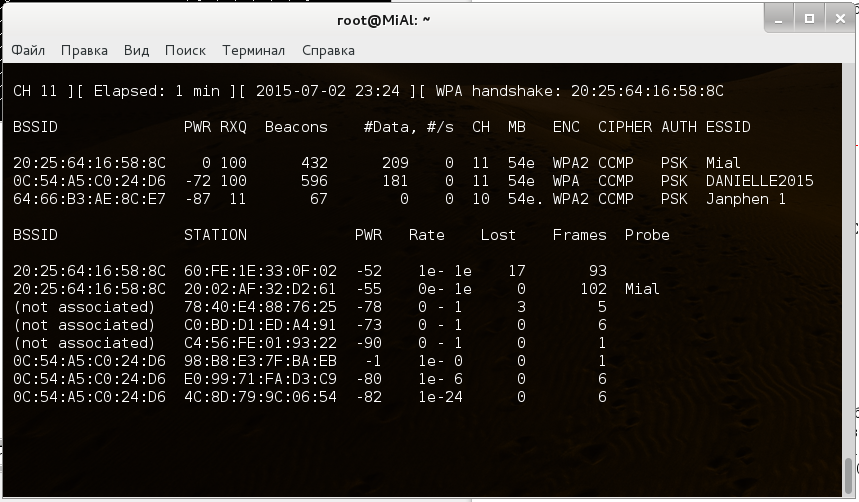
Task: Click the Probe value Mial
Action: point(642,289)
